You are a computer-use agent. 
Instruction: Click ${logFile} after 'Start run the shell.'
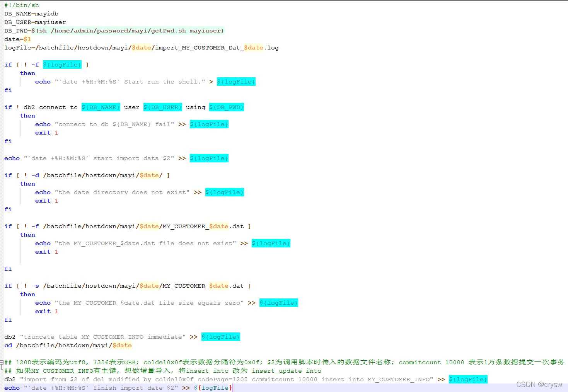(x=236, y=82)
